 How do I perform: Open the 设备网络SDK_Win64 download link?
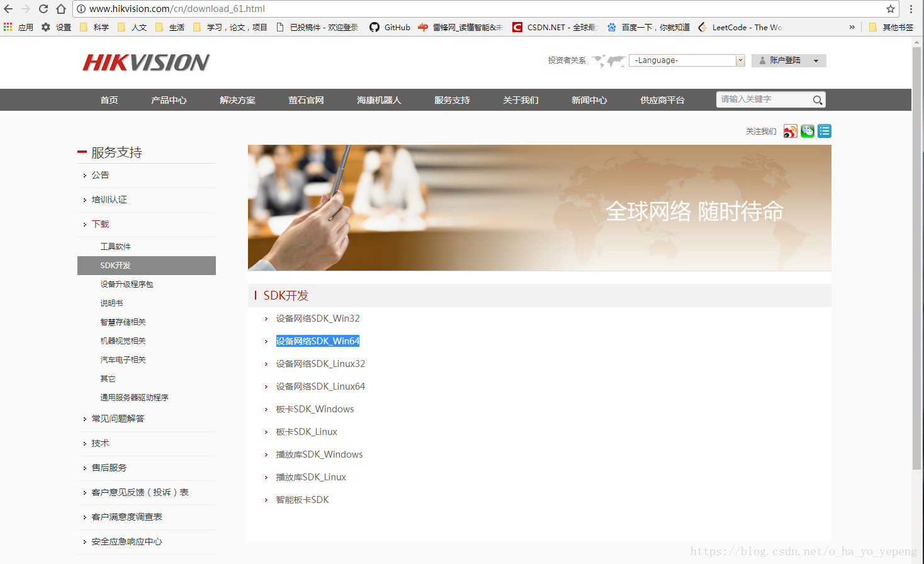pos(318,341)
